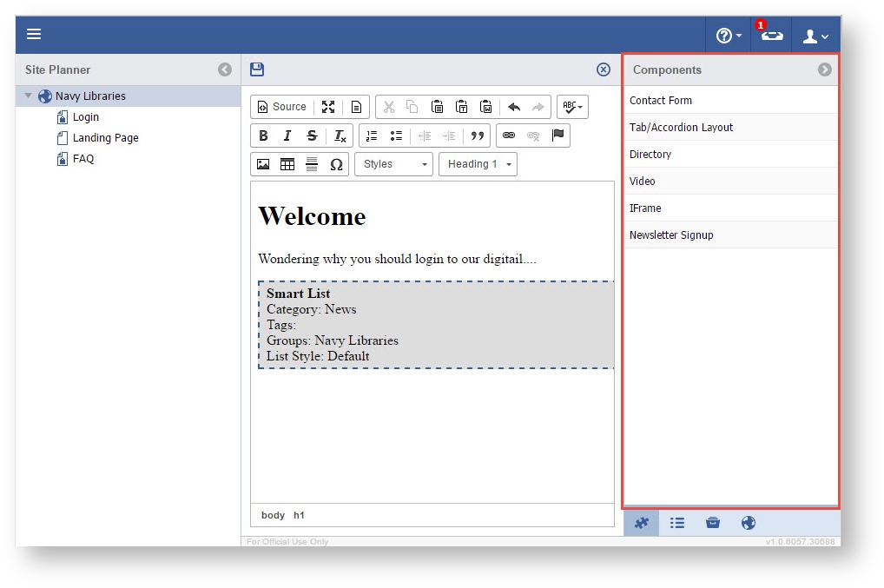Toggle bold formatting
The height and width of the screenshot is (588, 884).
click(263, 135)
